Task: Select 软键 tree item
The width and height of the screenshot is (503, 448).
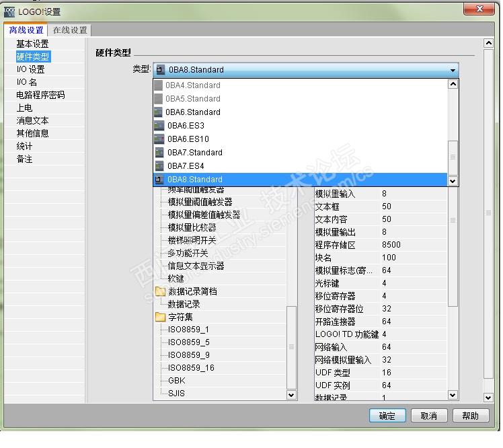Action: coord(176,279)
